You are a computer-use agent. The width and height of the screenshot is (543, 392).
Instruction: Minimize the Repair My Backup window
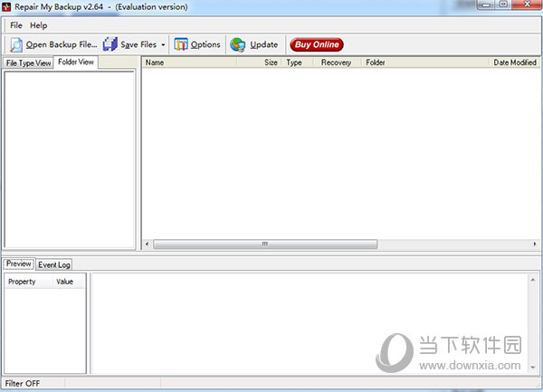[487, 5]
